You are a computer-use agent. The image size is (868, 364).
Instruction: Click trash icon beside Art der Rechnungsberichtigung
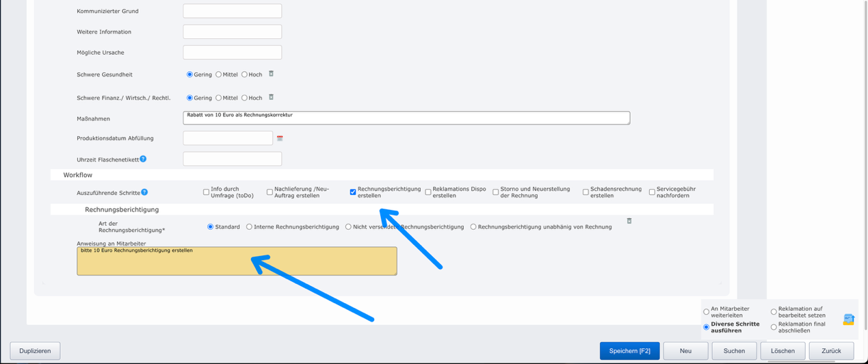point(629,221)
